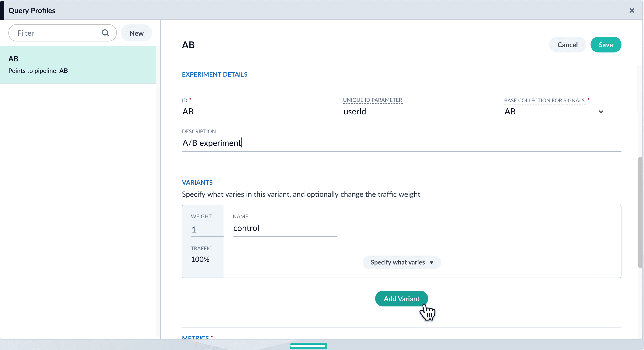Edit the control variant Name field
Screen dimensions: 644x350
coord(285,228)
